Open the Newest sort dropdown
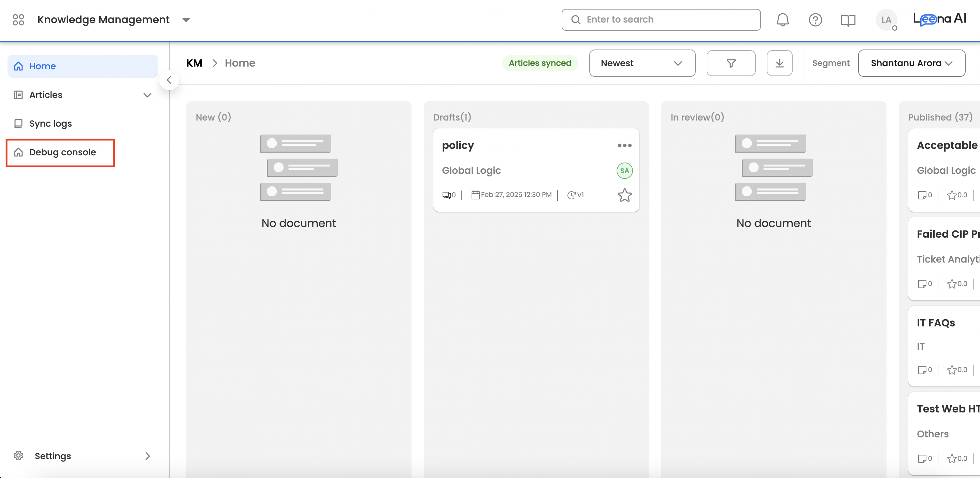Image resolution: width=980 pixels, height=478 pixels. pos(642,63)
